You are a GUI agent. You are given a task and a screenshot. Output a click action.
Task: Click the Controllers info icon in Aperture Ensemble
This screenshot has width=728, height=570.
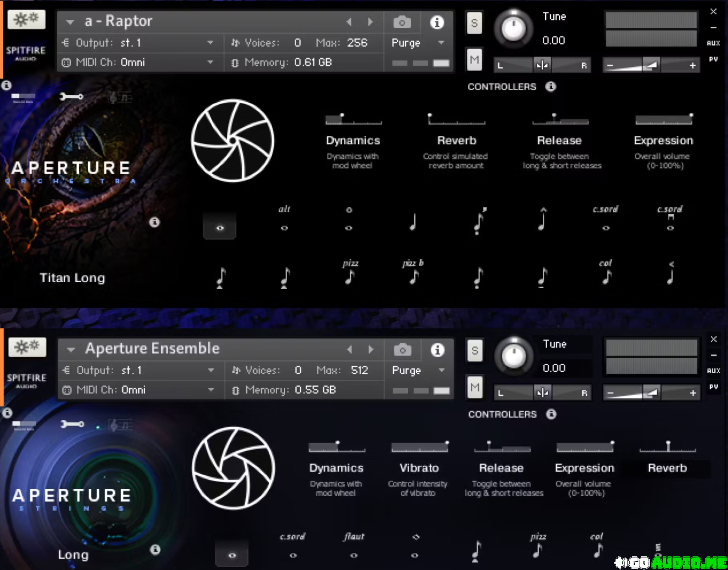click(551, 414)
